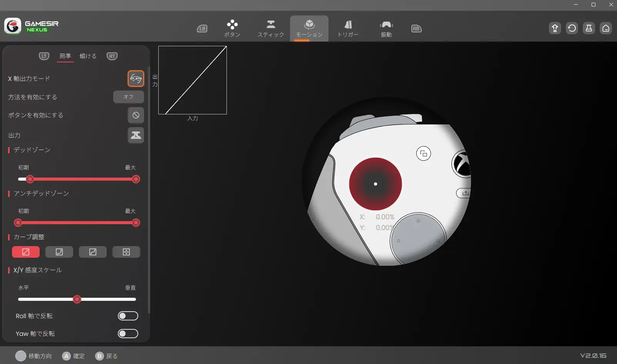The width and height of the screenshot is (617, 364).
Task: Click the RT trigger icon
Action: [112, 56]
